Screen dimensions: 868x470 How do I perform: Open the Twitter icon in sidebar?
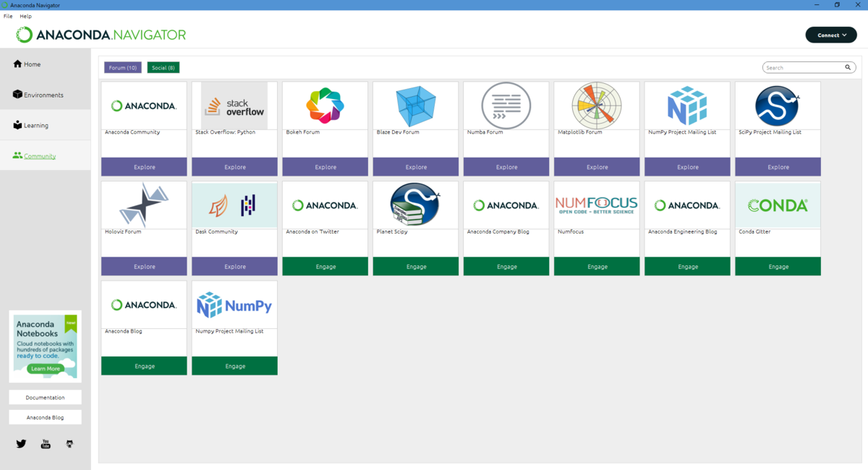pos(21,443)
